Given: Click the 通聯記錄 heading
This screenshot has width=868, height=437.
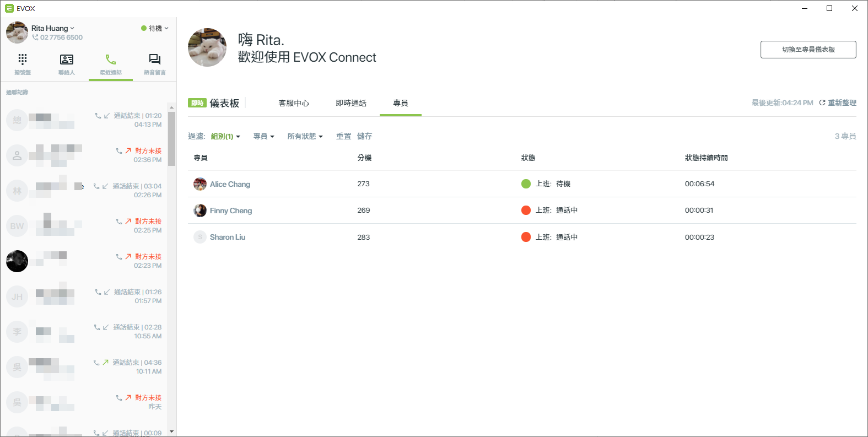Looking at the screenshot, I should click(17, 93).
